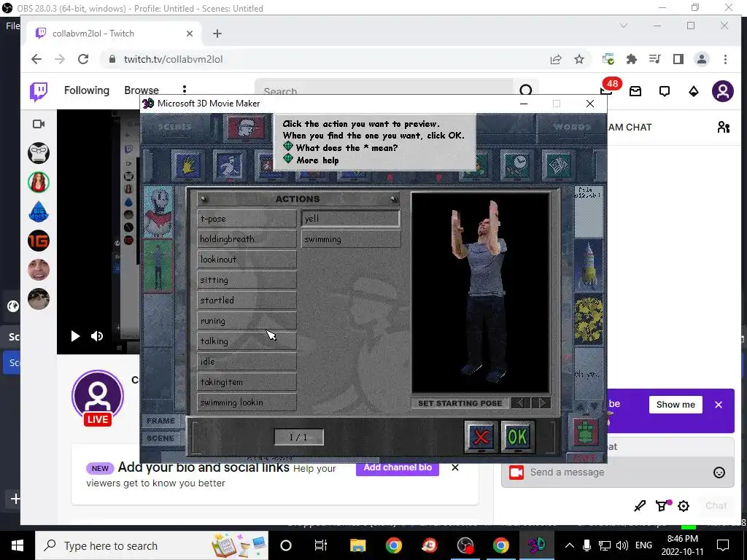The height and width of the screenshot is (560, 747).
Task: Open the chat emote picker smiley
Action: point(719,472)
